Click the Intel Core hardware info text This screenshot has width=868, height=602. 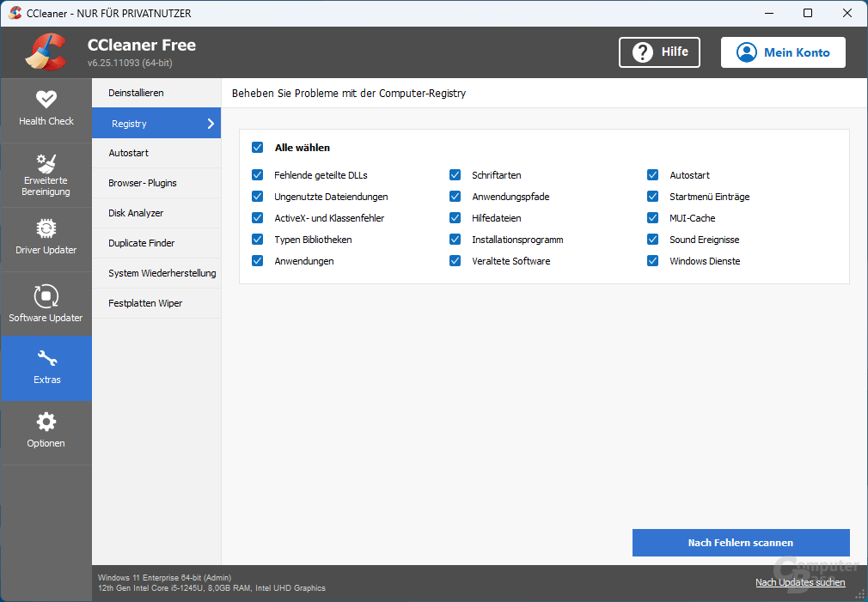click(x=211, y=588)
